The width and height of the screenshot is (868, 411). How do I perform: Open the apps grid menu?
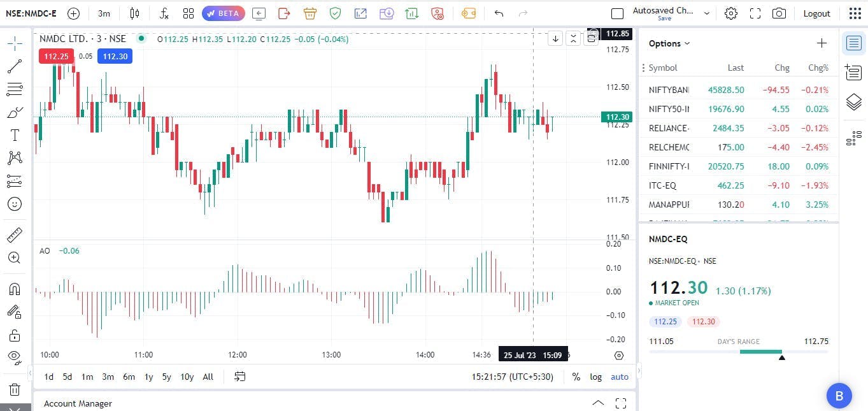[x=855, y=13]
